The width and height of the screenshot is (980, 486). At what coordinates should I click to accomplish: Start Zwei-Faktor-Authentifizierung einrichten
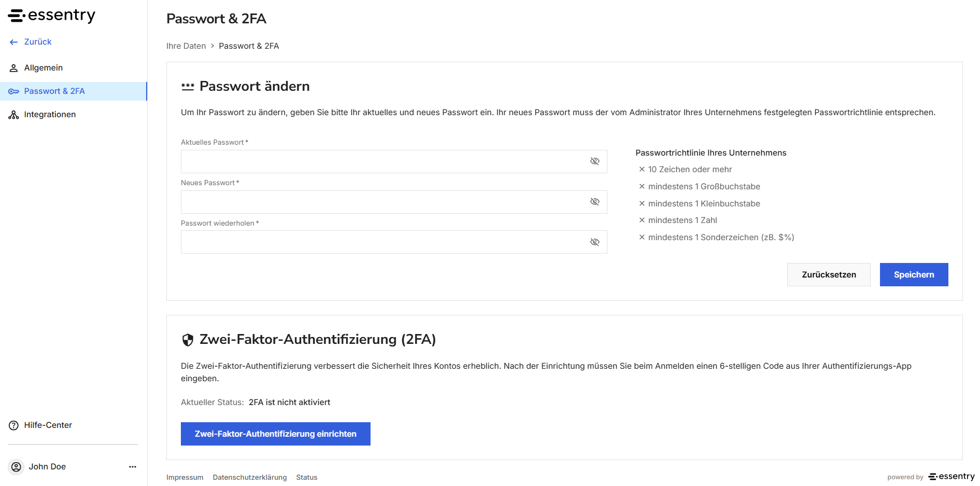pyautogui.click(x=276, y=434)
